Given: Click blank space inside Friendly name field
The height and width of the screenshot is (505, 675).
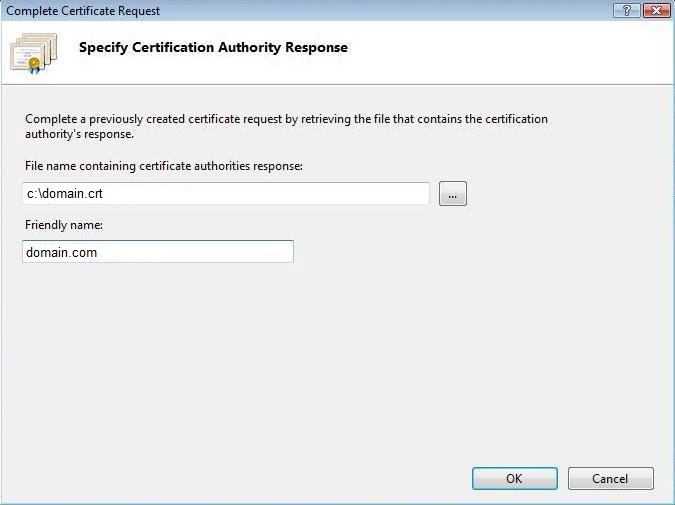Looking at the screenshot, I should tap(196, 252).
